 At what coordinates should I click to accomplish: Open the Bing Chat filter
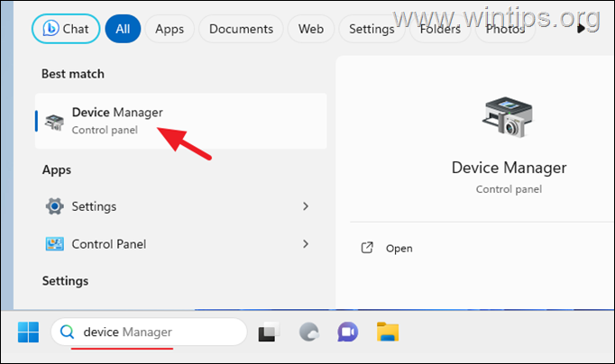66,29
